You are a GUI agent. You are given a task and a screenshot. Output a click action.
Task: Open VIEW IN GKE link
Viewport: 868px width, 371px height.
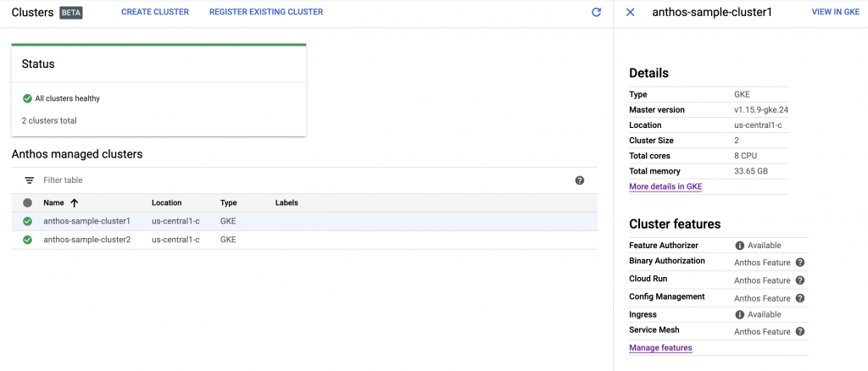[x=835, y=12]
